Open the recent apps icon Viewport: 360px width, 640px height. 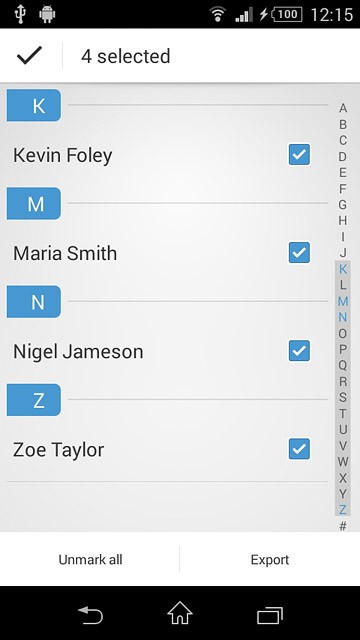[270, 615]
